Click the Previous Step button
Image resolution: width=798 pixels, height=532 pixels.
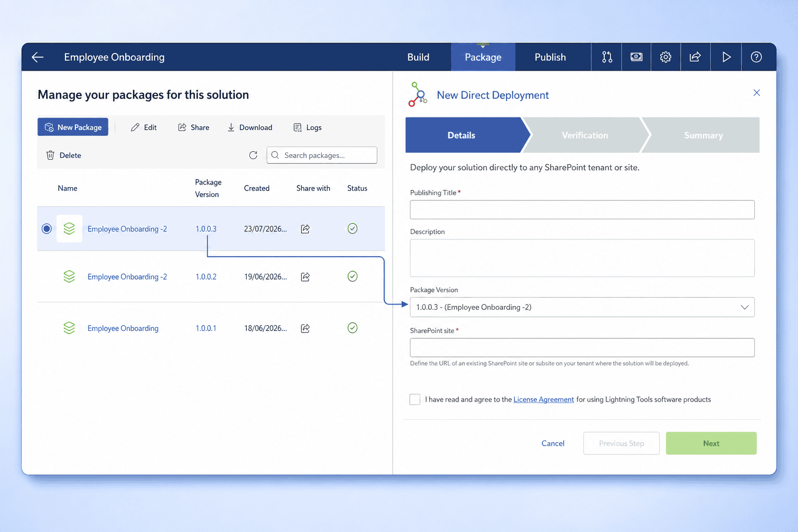[x=621, y=443]
